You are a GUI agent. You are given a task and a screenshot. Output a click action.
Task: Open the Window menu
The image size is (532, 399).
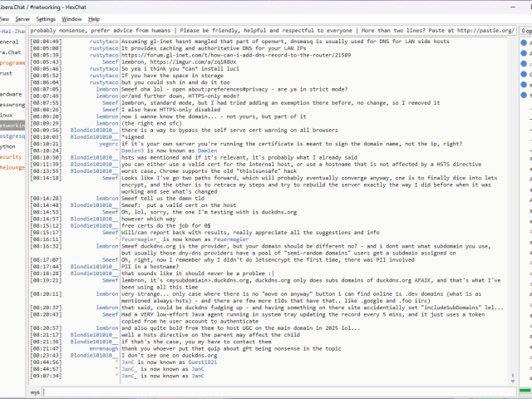(x=72, y=18)
